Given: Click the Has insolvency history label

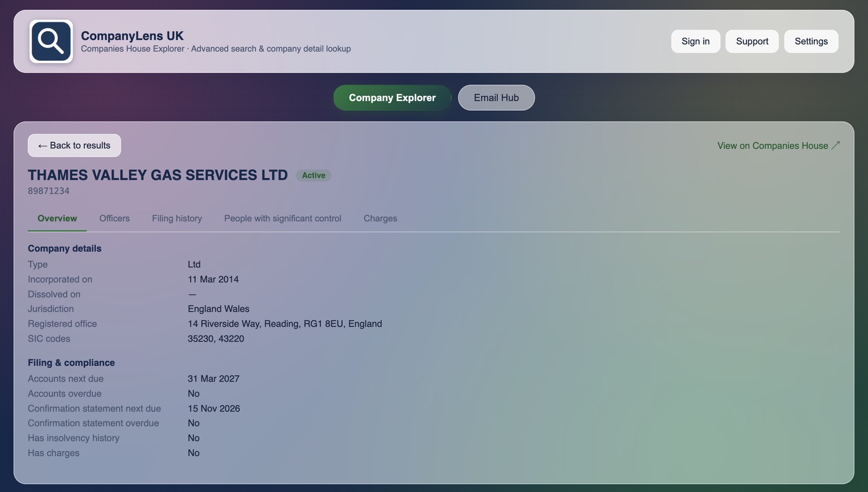Looking at the screenshot, I should pyautogui.click(x=74, y=438).
